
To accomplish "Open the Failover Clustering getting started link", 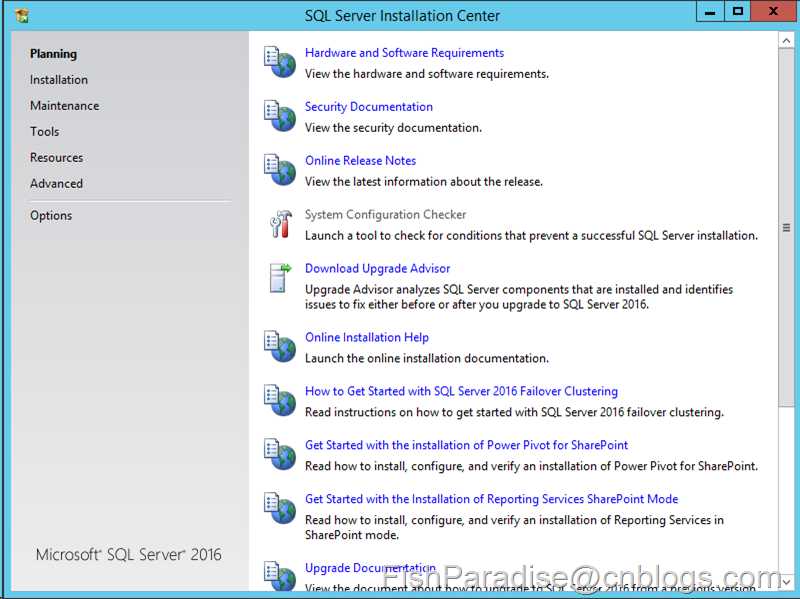I will (461, 391).
